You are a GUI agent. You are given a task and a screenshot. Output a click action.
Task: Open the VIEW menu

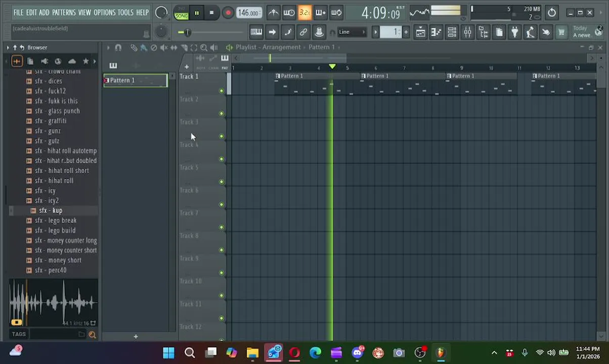[x=84, y=12]
